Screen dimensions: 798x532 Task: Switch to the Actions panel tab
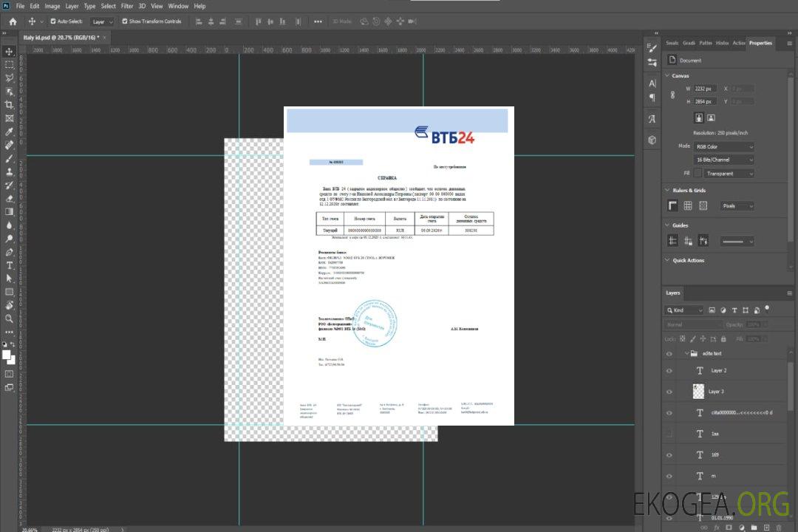pyautogui.click(x=739, y=43)
